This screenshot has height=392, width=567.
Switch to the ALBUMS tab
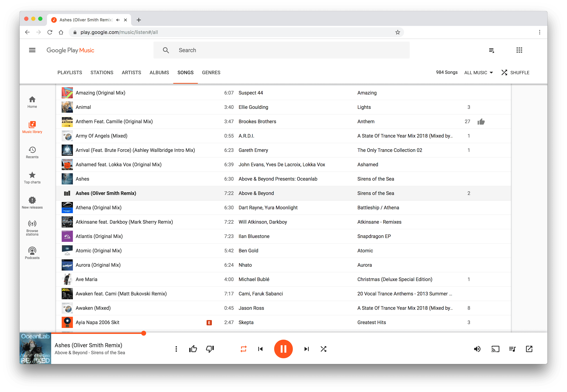coord(159,72)
